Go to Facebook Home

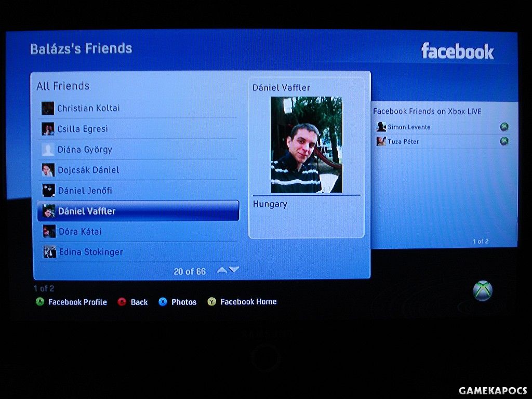point(248,302)
